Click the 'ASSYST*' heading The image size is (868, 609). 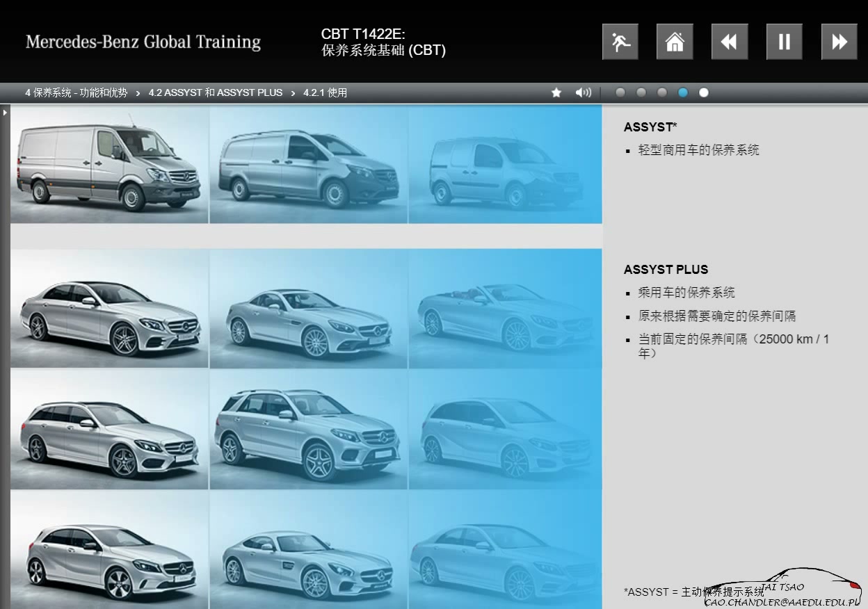pyautogui.click(x=650, y=127)
